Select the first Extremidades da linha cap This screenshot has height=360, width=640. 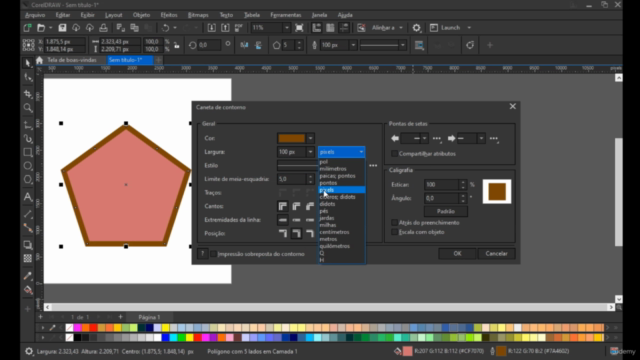tap(282, 220)
